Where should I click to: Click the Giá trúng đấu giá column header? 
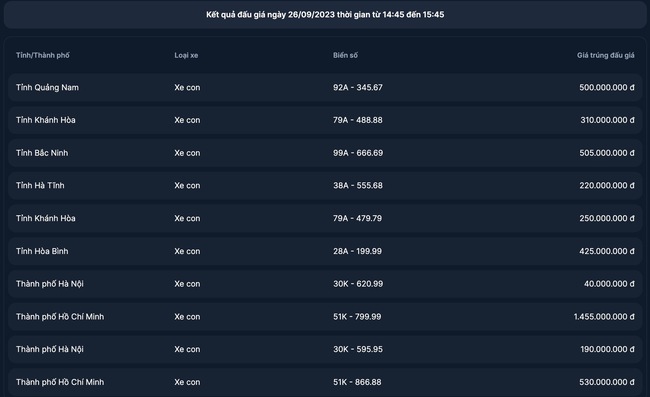[605, 55]
